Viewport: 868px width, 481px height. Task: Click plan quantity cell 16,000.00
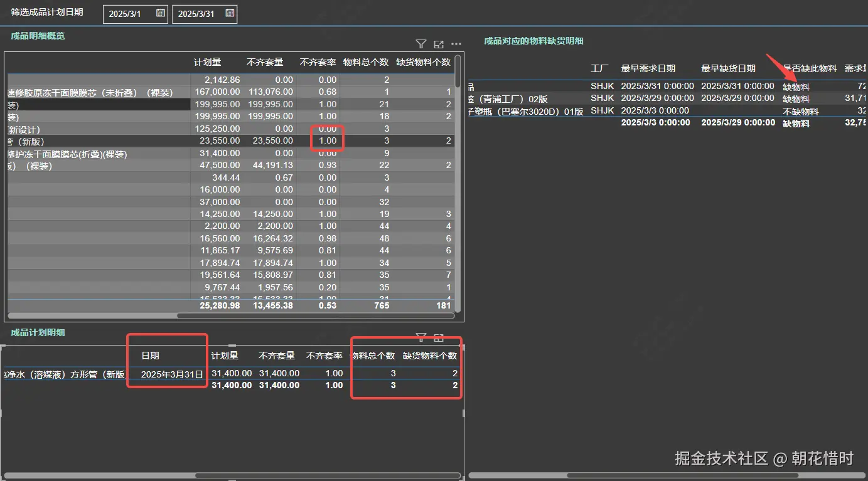pyautogui.click(x=220, y=189)
